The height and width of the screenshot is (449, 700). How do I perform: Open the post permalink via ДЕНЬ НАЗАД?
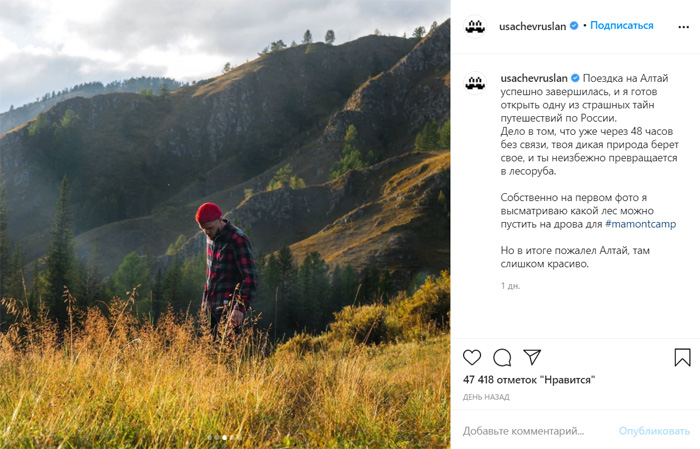(486, 397)
